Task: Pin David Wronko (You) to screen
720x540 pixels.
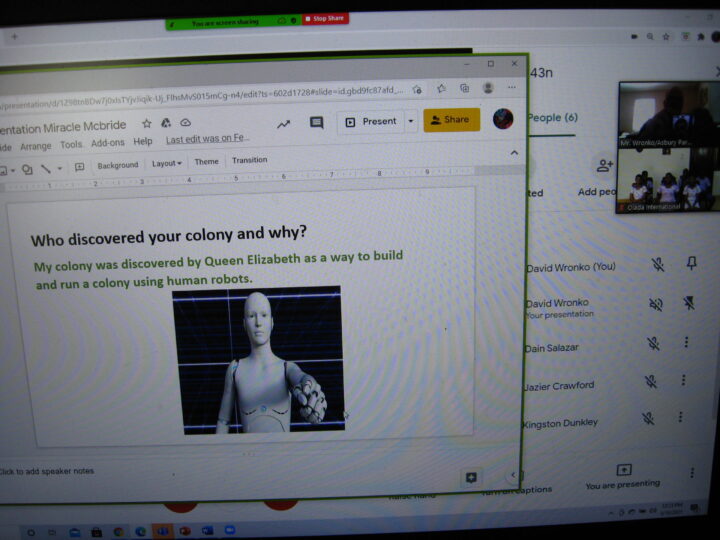Action: (691, 264)
